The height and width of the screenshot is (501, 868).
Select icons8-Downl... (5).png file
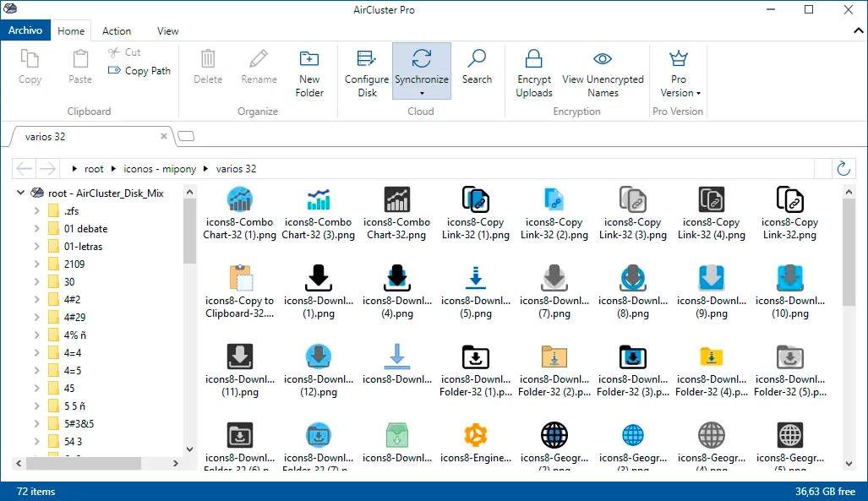tap(476, 292)
